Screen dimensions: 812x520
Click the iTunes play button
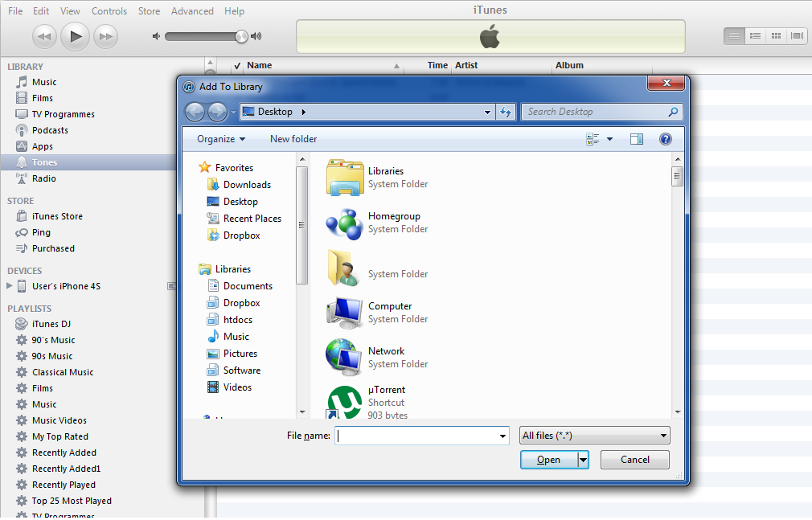click(75, 36)
